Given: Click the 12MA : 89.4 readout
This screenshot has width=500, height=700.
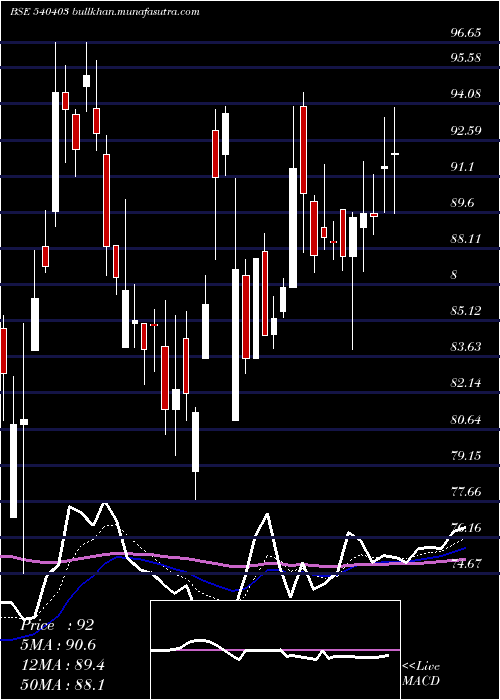Looking at the screenshot, I should point(62,665).
